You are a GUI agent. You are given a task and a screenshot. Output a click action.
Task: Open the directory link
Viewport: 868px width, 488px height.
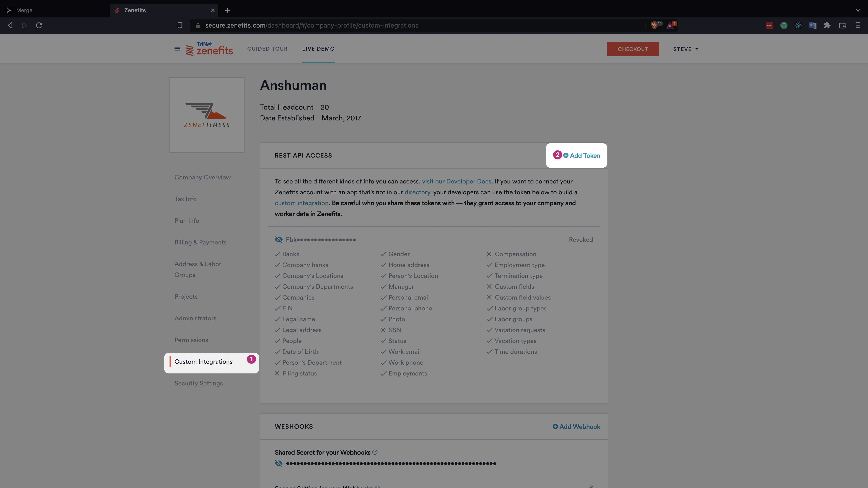pyautogui.click(x=417, y=192)
